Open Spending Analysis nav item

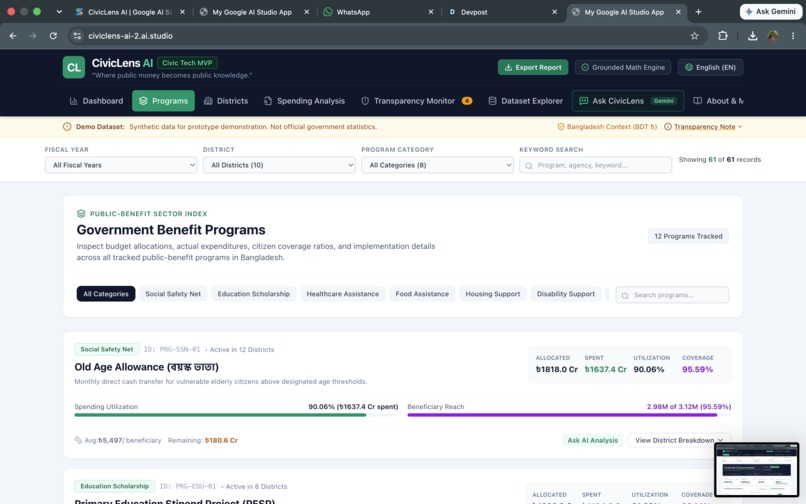pos(304,101)
